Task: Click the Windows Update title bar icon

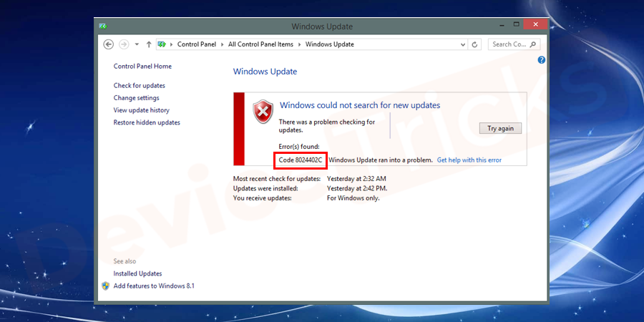Action: [102, 26]
